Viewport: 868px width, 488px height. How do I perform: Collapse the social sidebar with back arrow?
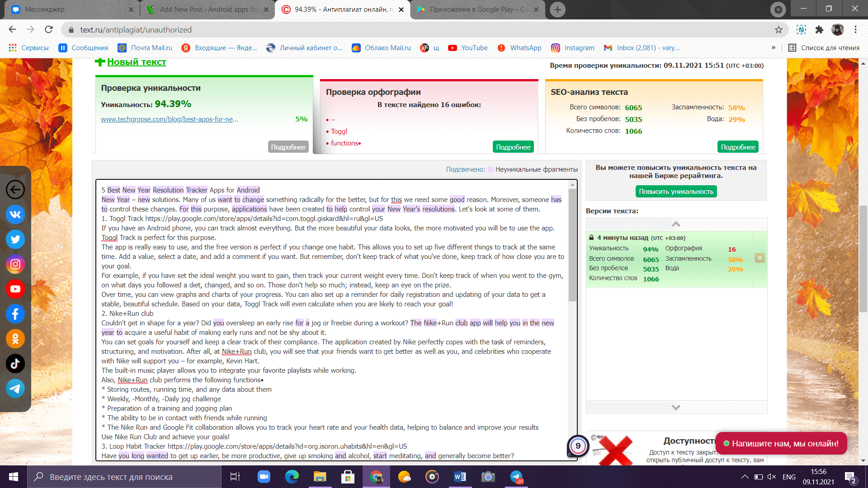click(15, 189)
